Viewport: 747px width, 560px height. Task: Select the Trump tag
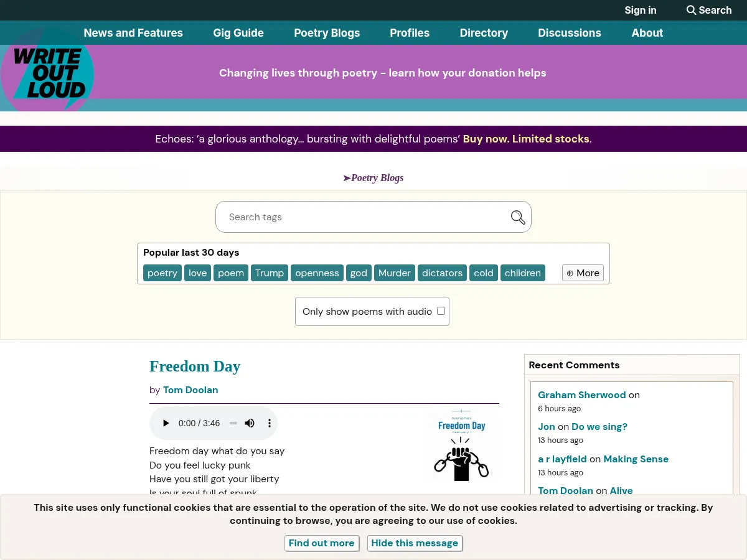270,273
